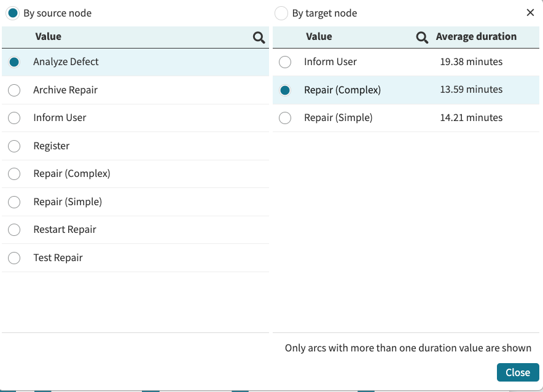Close the dialog with the X icon

(x=530, y=13)
